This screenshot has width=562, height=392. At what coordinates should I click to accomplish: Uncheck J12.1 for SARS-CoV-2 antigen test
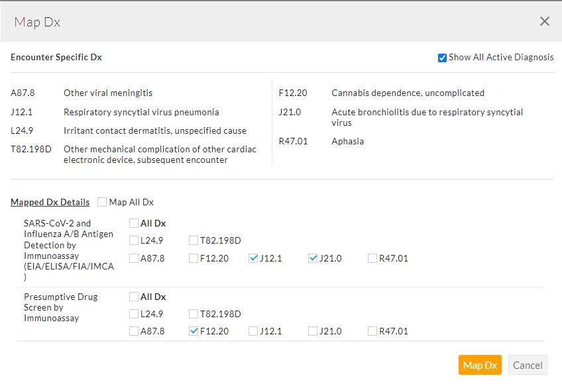coord(253,258)
